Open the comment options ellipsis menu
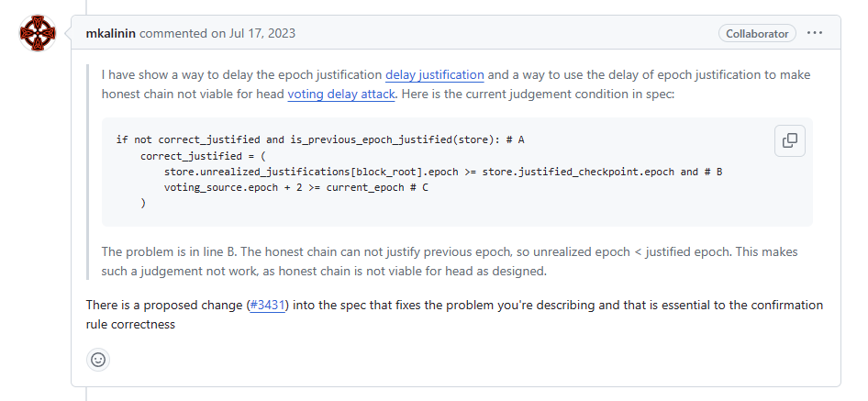Image resolution: width=868 pixels, height=401 pixels. pyautogui.click(x=815, y=33)
